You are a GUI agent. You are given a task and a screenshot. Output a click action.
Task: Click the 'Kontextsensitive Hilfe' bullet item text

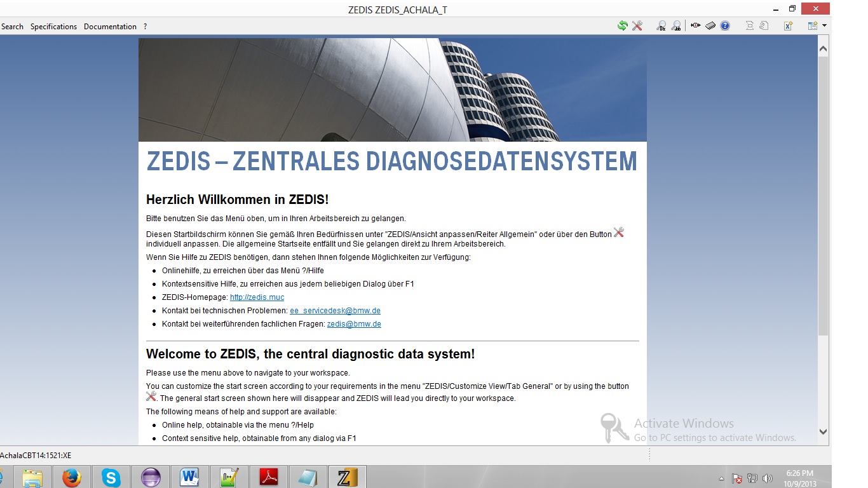point(288,284)
